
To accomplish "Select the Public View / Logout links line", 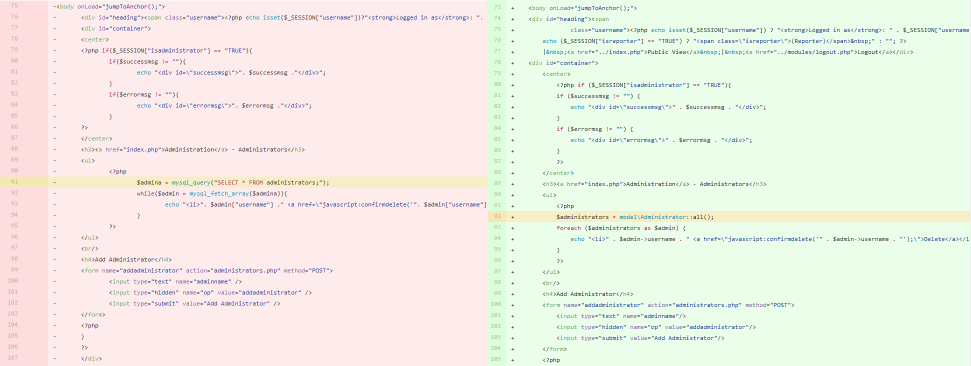I will coord(729,51).
